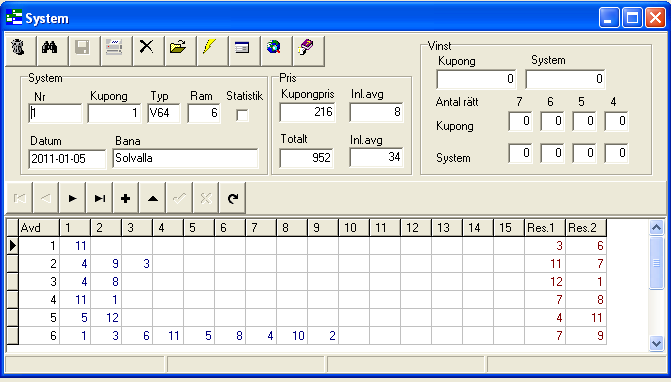Click the horse icon in the toolbar

pyautogui.click(x=20, y=50)
